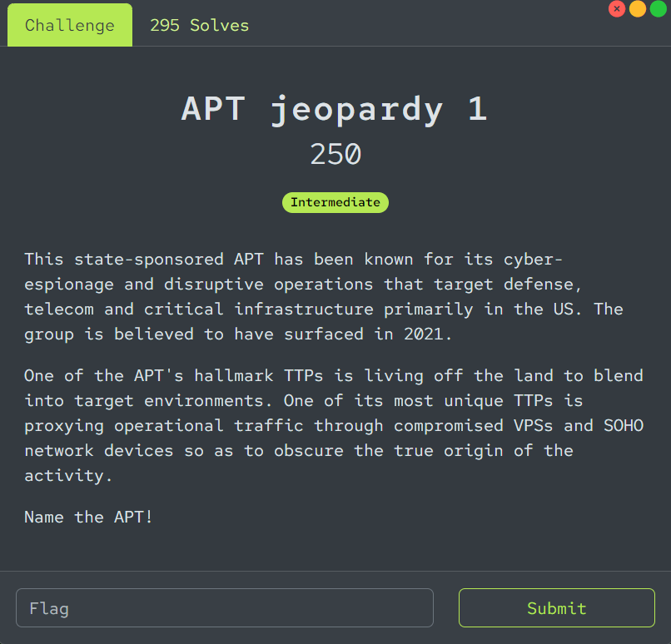Click the APT jeopardy 1 title
The image size is (671, 644).
(335, 110)
